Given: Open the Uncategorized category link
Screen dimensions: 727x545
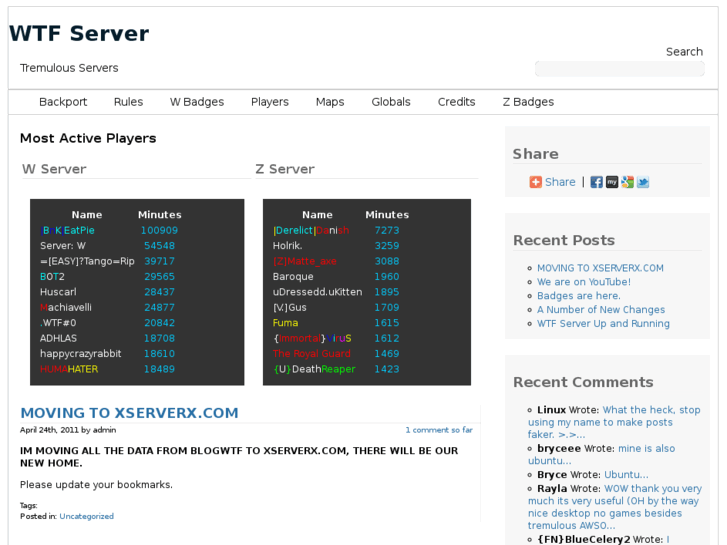Looking at the screenshot, I should [x=87, y=516].
